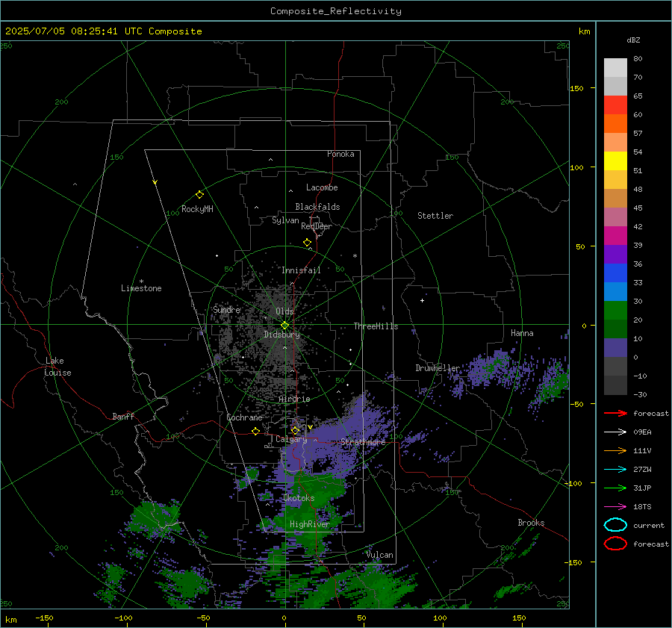Click the red forecast arrow in legend

pyautogui.click(x=615, y=413)
